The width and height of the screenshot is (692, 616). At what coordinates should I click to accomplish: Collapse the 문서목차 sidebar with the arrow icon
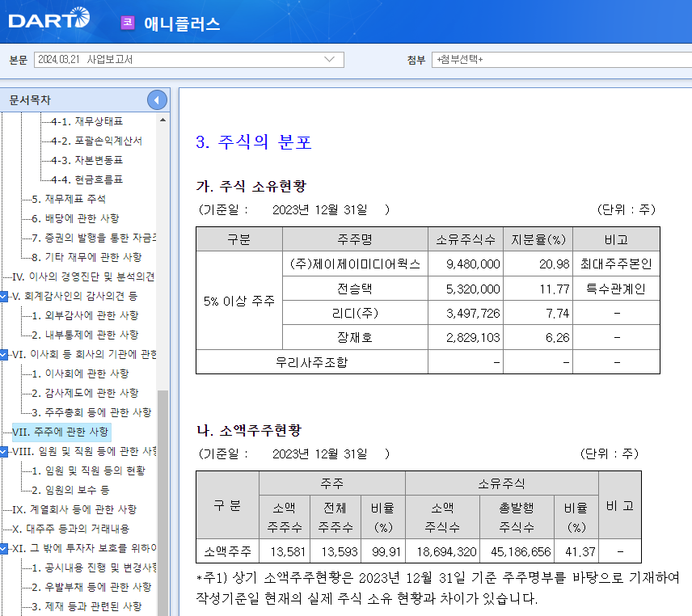pyautogui.click(x=156, y=99)
